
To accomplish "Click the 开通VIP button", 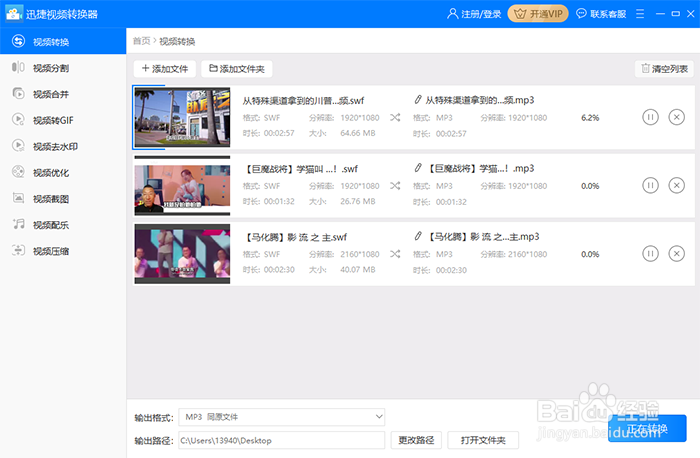I will [x=538, y=14].
